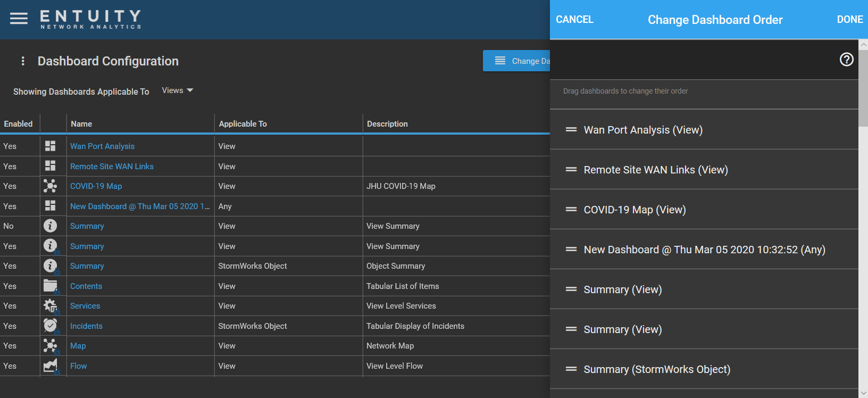Click the COVID-19 Map network icon

[x=51, y=186]
